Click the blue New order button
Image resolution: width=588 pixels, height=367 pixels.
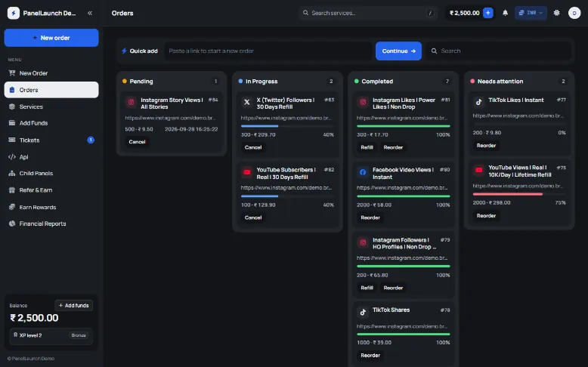click(x=51, y=38)
